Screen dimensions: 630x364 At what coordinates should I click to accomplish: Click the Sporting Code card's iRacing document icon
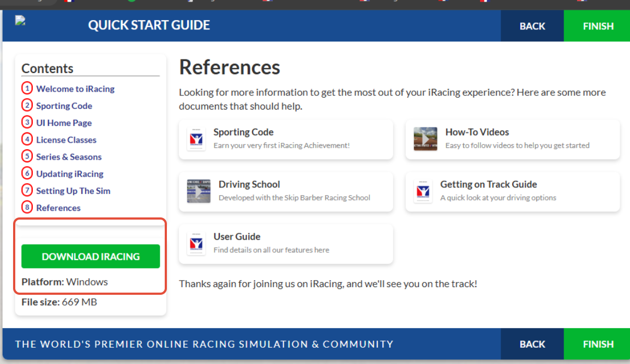click(196, 139)
